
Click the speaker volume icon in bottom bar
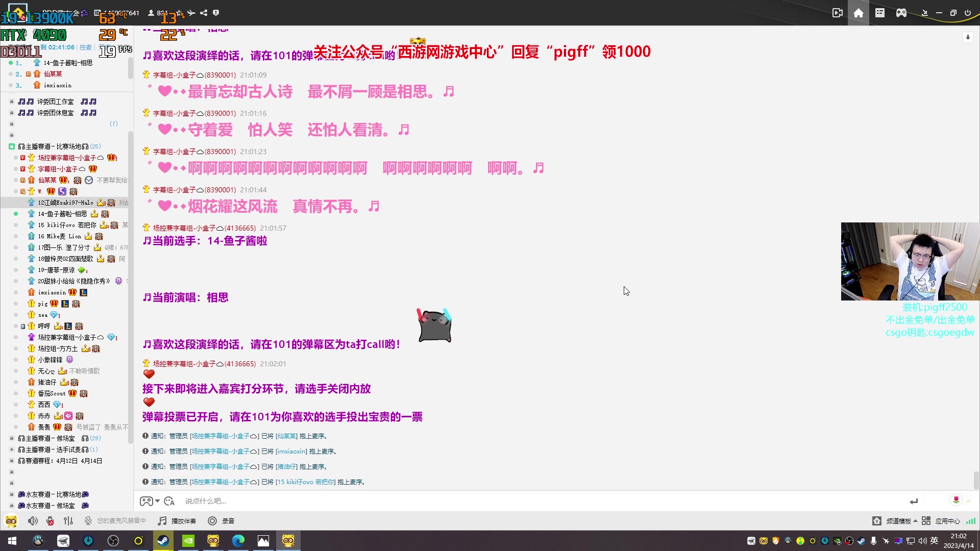(33, 521)
